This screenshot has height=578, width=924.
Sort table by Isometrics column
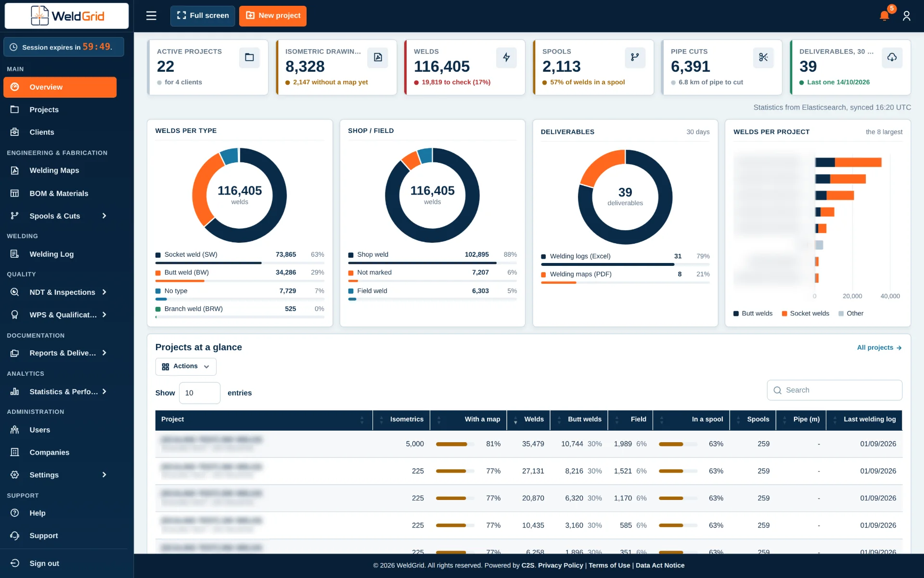pos(401,420)
